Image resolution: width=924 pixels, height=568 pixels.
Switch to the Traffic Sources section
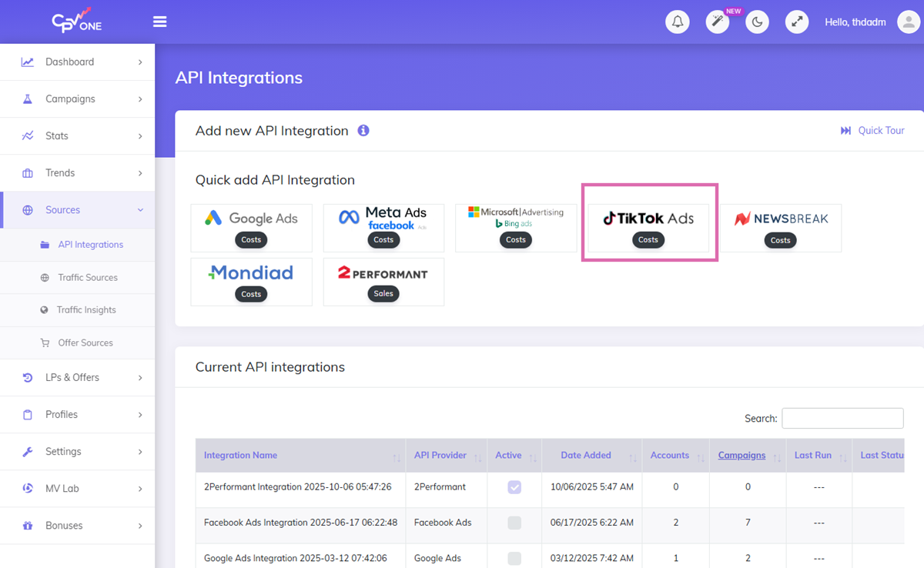coord(89,277)
